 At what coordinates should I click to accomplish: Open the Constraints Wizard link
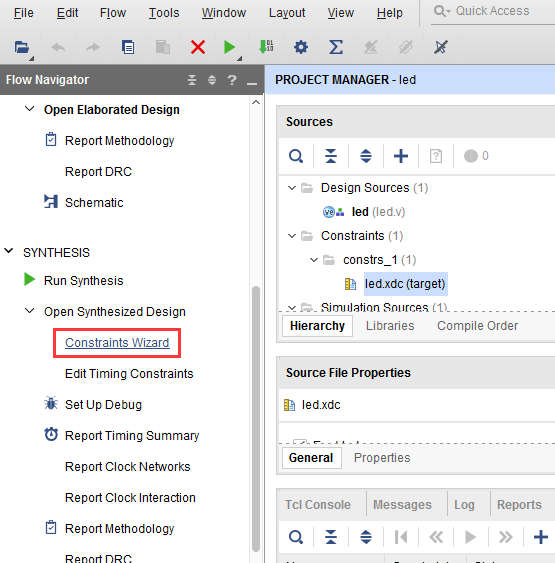coord(117,343)
